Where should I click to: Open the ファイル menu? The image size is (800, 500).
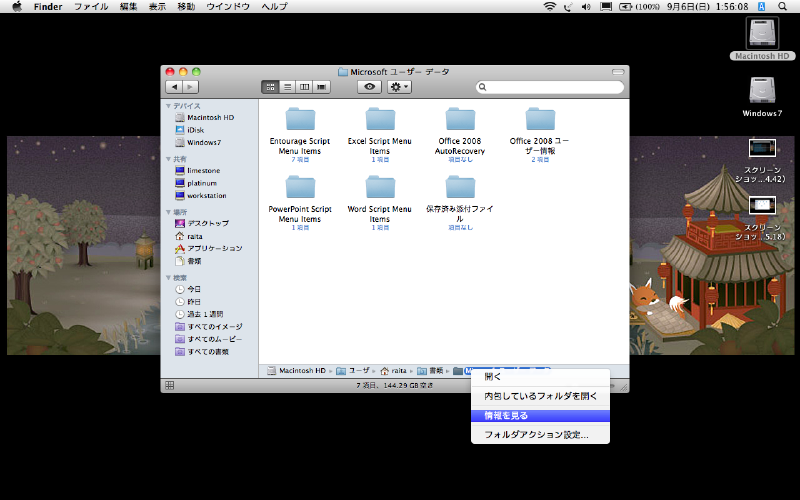(x=91, y=7)
